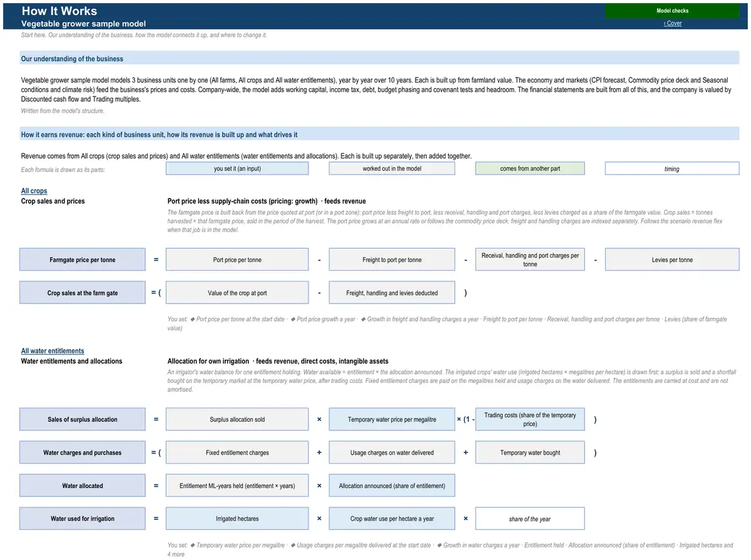This screenshot has height=560, width=751.
Task: Select Crop water use per hectare a year box
Action: 392,519
